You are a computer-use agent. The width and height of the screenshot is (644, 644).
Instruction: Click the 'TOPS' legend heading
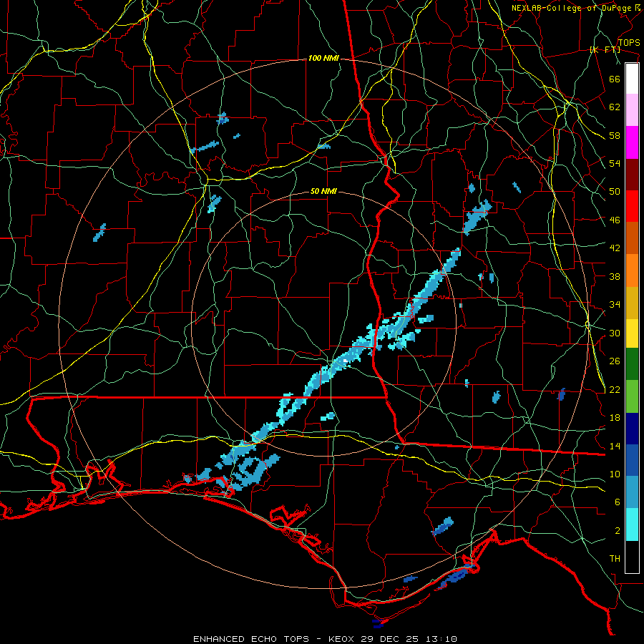[x=629, y=42]
